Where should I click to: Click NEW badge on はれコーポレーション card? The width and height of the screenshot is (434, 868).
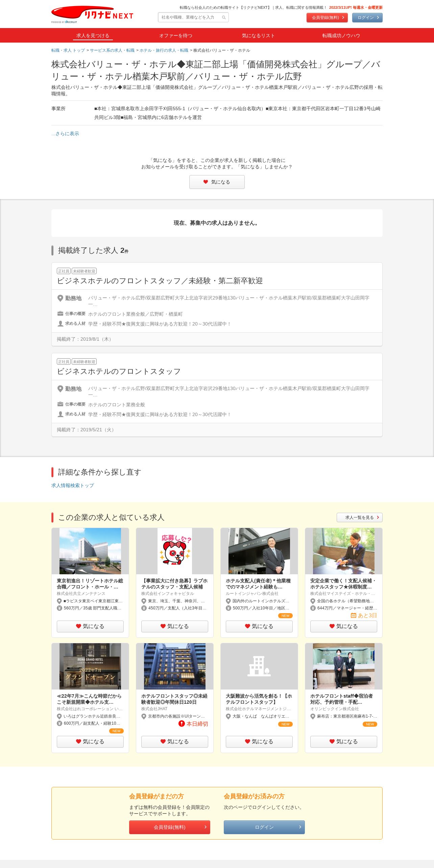[116, 731]
